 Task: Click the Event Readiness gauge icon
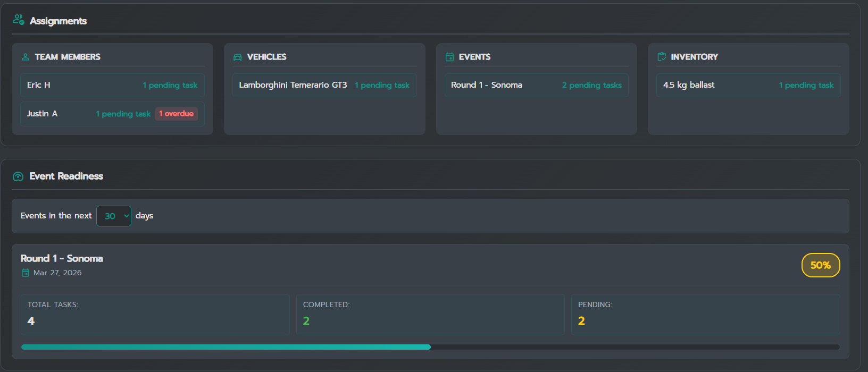(x=18, y=176)
